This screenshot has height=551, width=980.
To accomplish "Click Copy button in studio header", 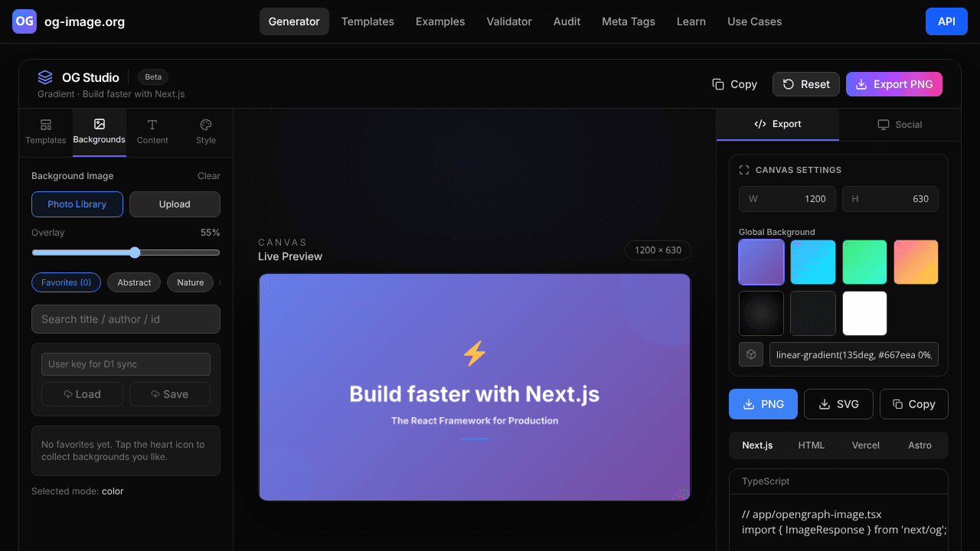I will (735, 84).
